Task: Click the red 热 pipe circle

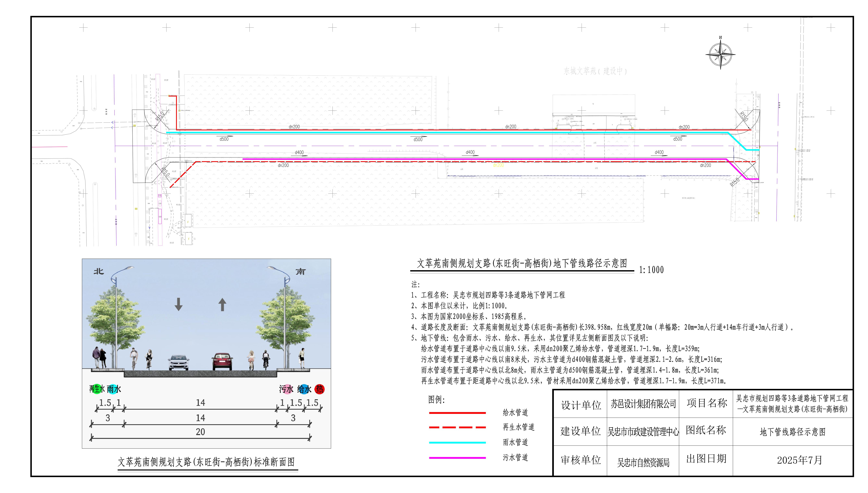Action: click(x=320, y=389)
